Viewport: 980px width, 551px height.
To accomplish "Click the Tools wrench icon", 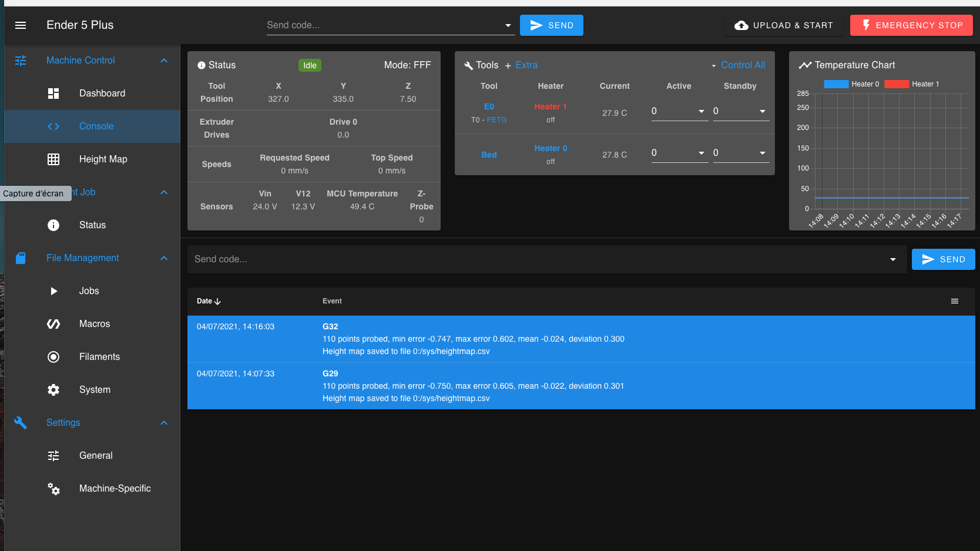I will click(x=469, y=66).
